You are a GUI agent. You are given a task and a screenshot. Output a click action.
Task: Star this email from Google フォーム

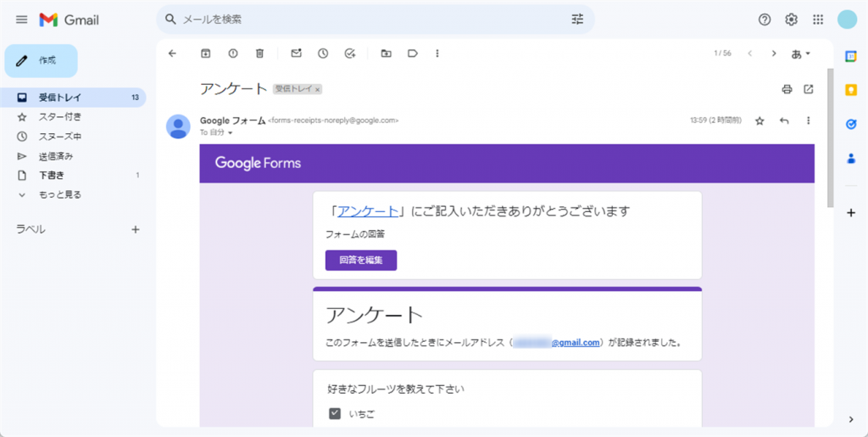tap(759, 120)
